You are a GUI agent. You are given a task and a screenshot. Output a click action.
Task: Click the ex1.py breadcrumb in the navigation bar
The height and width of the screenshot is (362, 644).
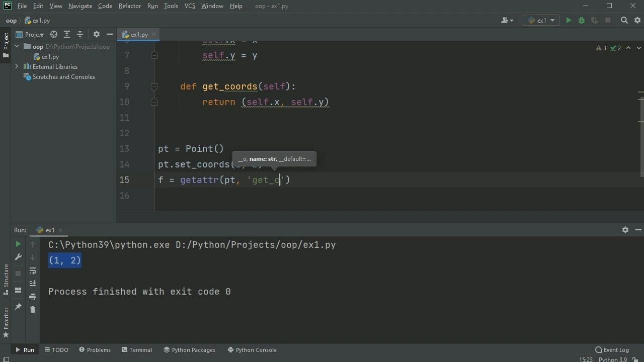[37, 21]
